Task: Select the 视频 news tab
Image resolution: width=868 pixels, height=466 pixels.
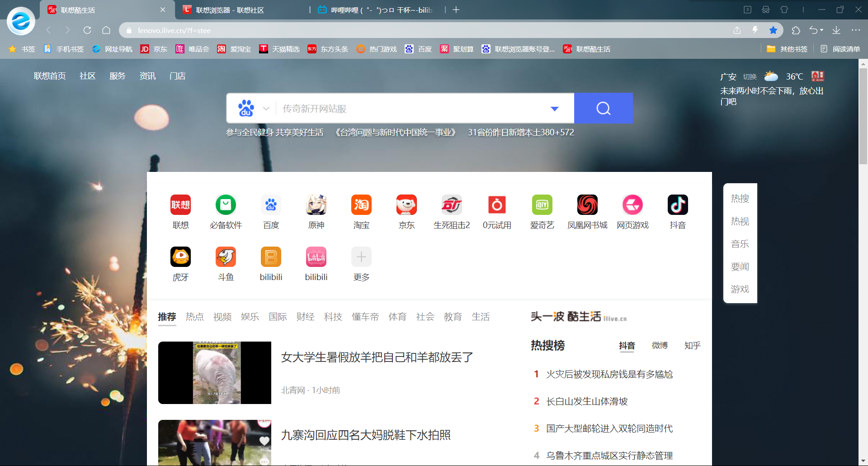Action: [222, 317]
